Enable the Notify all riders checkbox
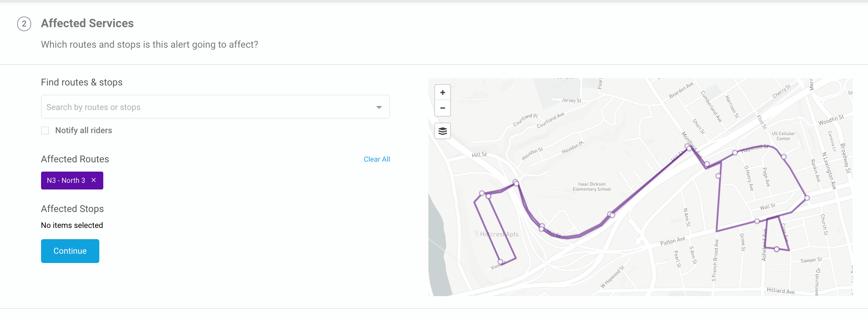Viewport: 868px width, 318px height. click(x=45, y=131)
